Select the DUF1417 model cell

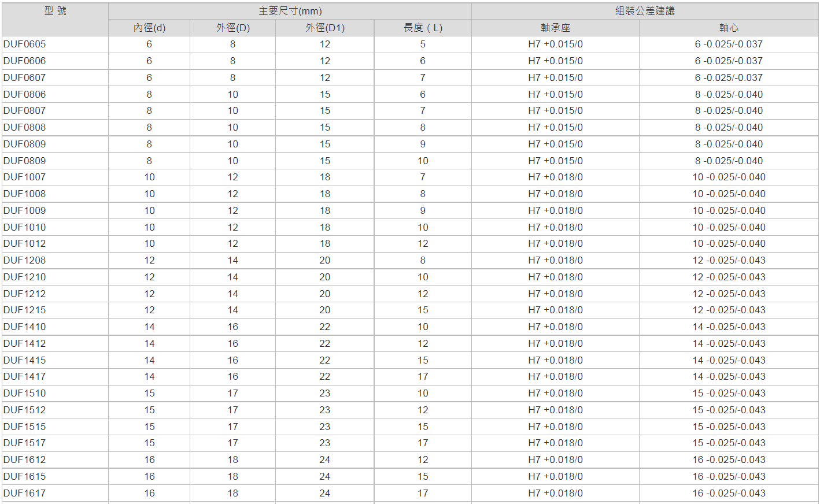pyautogui.click(x=25, y=377)
